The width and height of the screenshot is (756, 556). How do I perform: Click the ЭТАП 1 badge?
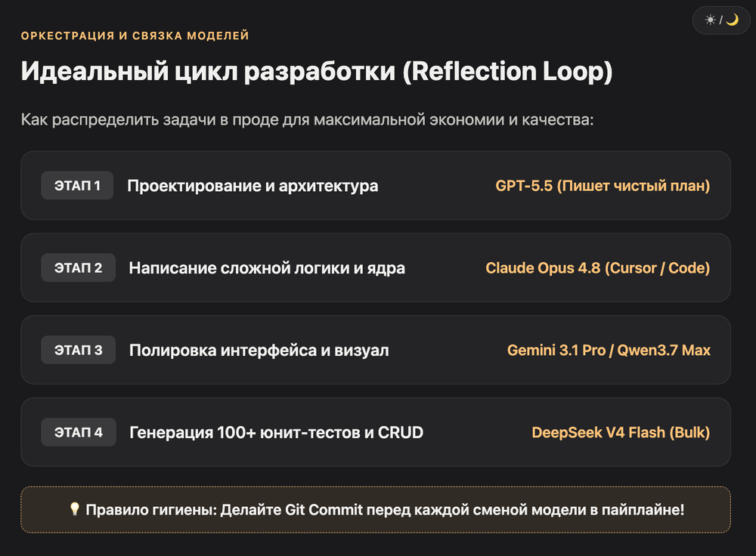click(77, 186)
